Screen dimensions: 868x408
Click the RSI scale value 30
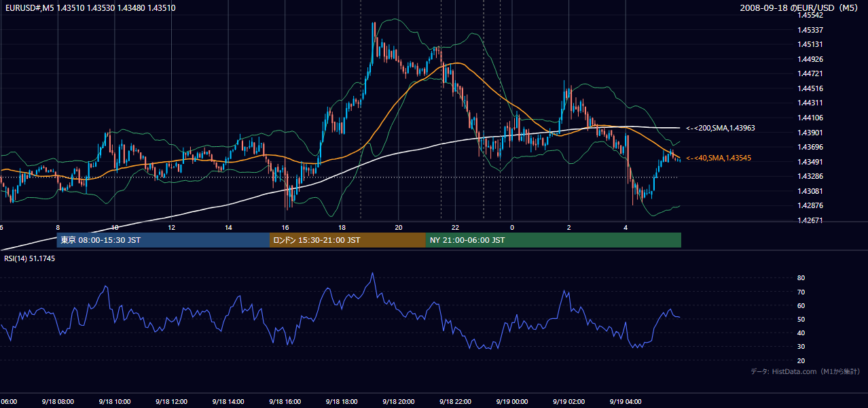coord(801,347)
